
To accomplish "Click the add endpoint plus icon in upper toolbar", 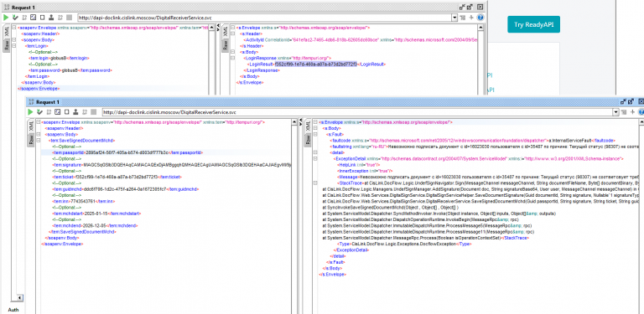I will (x=471, y=18).
